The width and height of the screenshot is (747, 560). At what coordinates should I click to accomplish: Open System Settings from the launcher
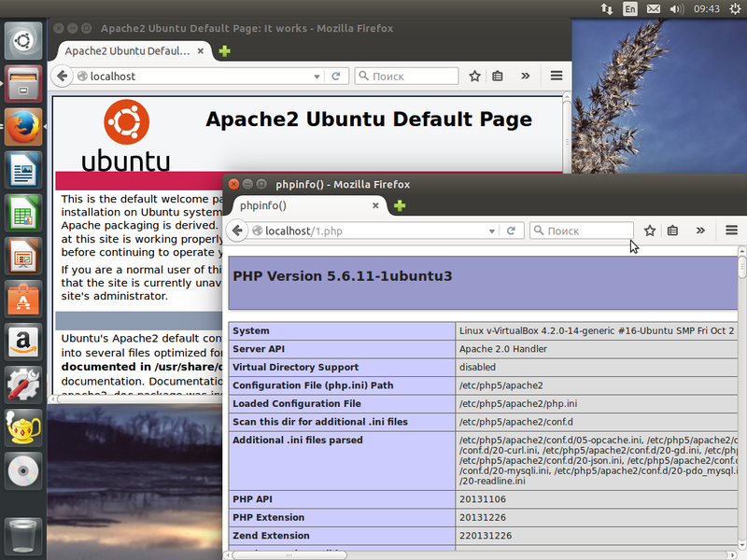coord(22,383)
